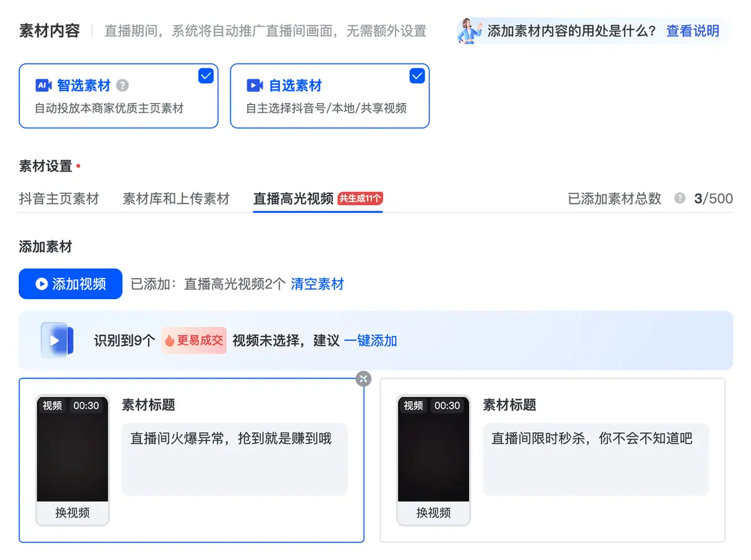Edit the title field 直播间限时秒杀，你不会不知道吧
The height and width of the screenshot is (560, 751).
pyautogui.click(x=596, y=459)
